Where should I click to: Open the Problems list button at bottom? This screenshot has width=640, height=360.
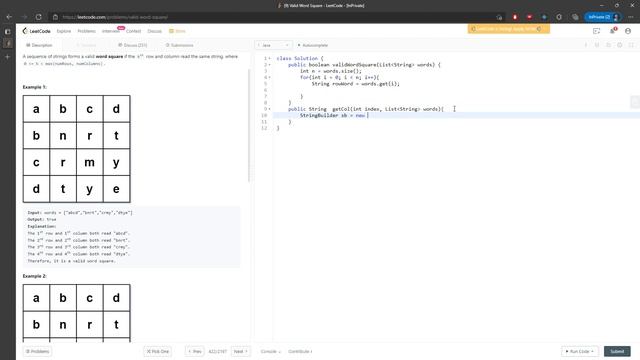pyautogui.click(x=38, y=351)
